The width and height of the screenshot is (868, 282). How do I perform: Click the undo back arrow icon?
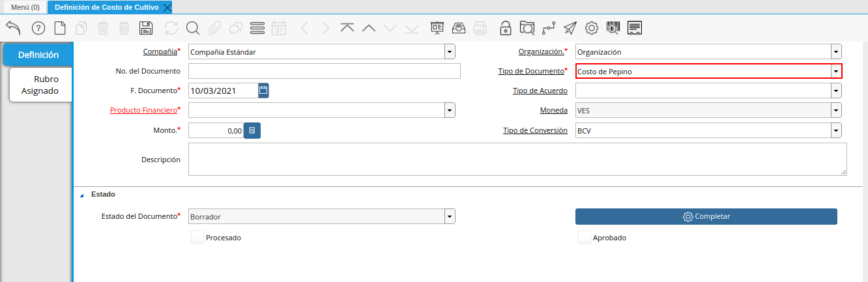click(14, 28)
